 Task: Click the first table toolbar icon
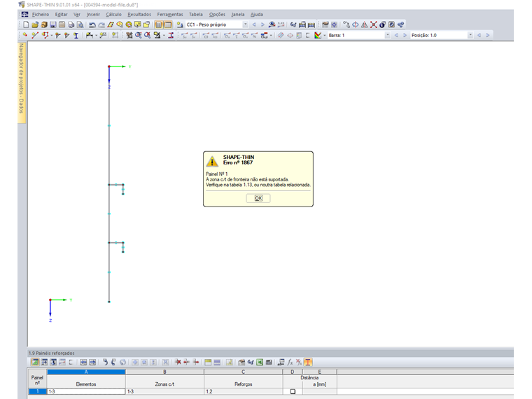(35, 363)
